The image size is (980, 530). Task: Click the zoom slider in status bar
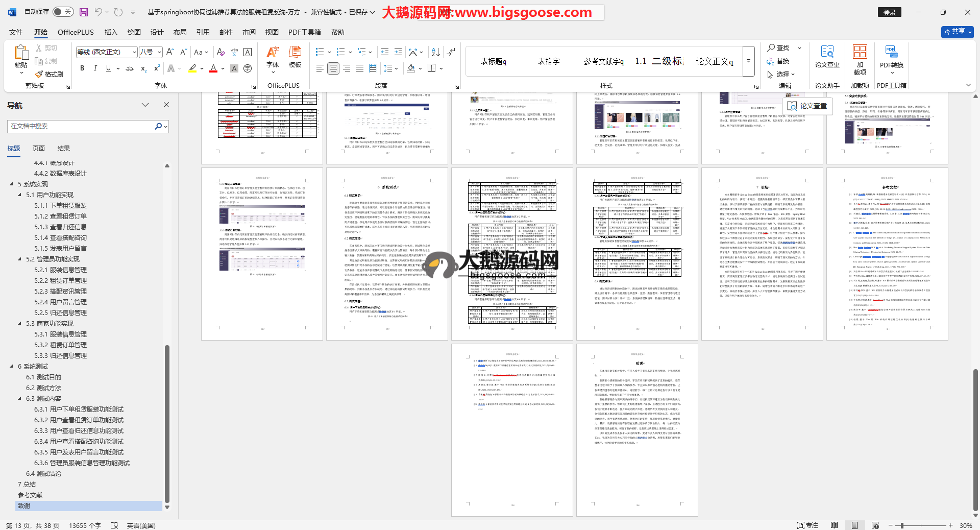pyautogui.click(x=902, y=525)
